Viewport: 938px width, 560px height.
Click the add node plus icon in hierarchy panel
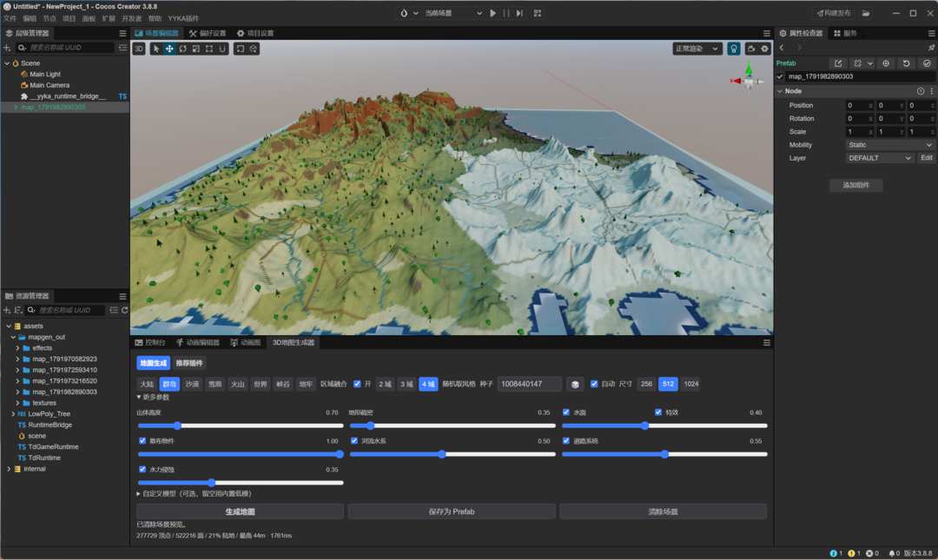pos(7,47)
